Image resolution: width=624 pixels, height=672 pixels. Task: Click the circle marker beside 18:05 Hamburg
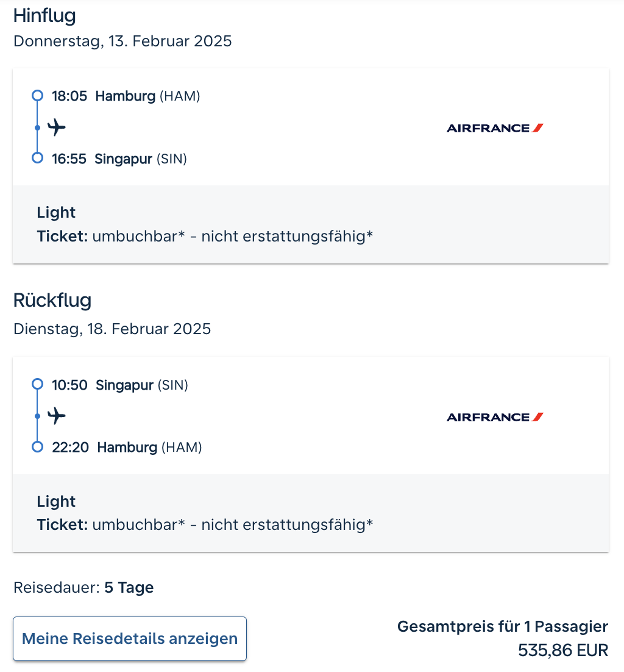[37, 96]
